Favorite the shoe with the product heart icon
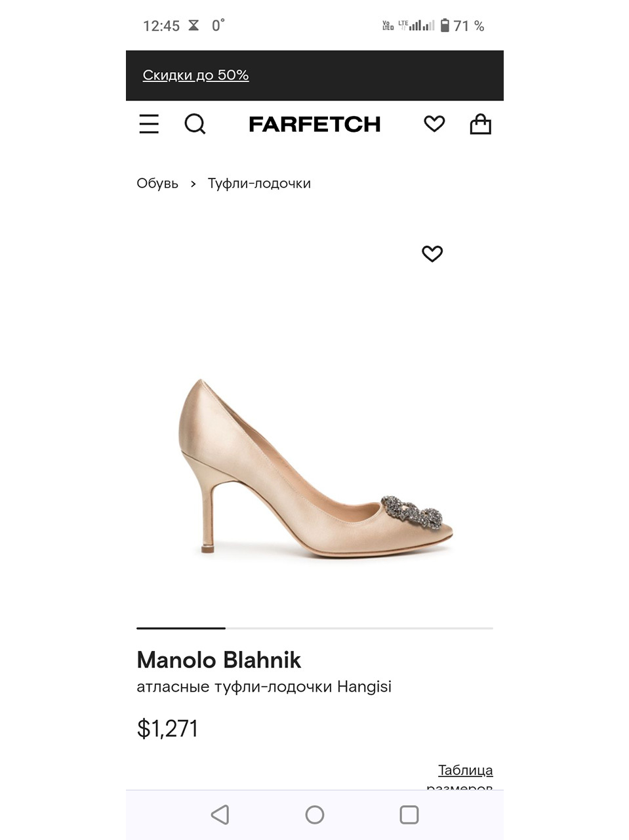This screenshot has width=629, height=840. pos(432,254)
